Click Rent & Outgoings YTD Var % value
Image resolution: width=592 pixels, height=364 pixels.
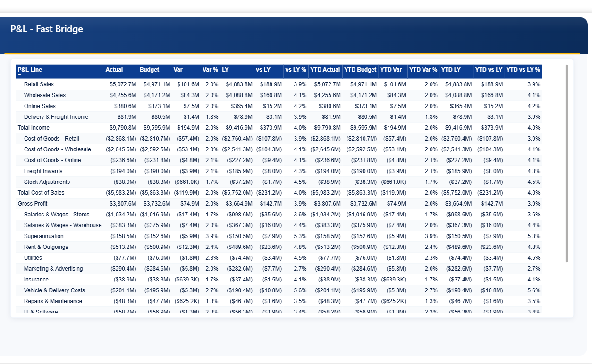[431, 247]
